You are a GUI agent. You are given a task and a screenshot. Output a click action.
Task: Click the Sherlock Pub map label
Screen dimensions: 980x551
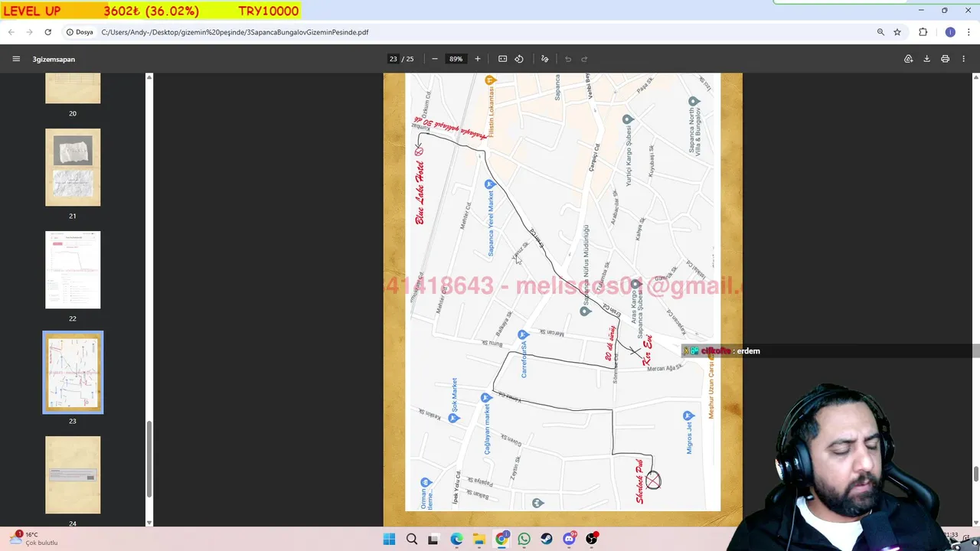coord(640,481)
